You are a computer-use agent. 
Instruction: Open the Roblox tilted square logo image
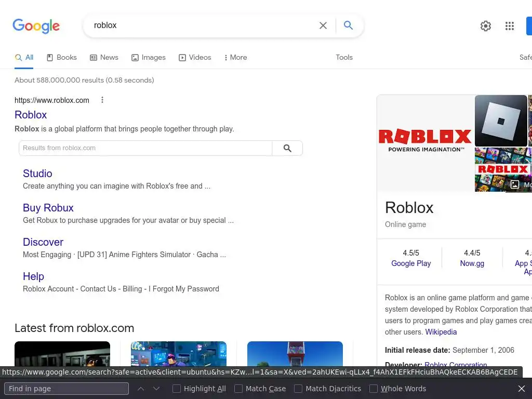(501, 121)
